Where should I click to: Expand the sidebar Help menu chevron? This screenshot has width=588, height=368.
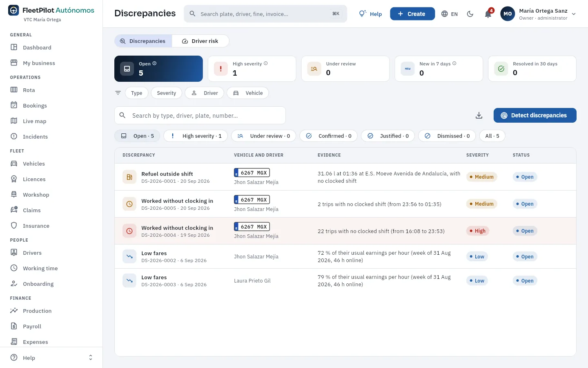pyautogui.click(x=91, y=358)
